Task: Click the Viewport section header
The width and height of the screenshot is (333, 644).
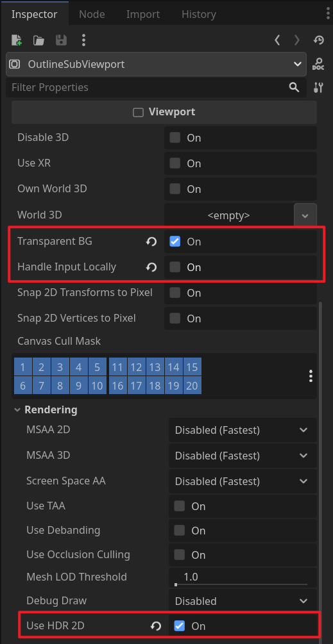Action: tap(164, 112)
